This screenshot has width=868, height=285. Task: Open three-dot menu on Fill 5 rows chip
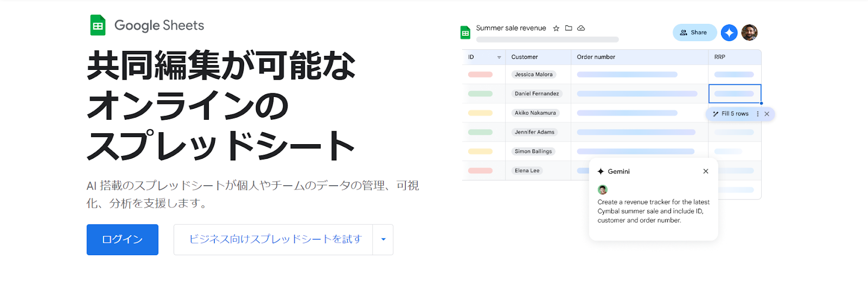click(757, 114)
